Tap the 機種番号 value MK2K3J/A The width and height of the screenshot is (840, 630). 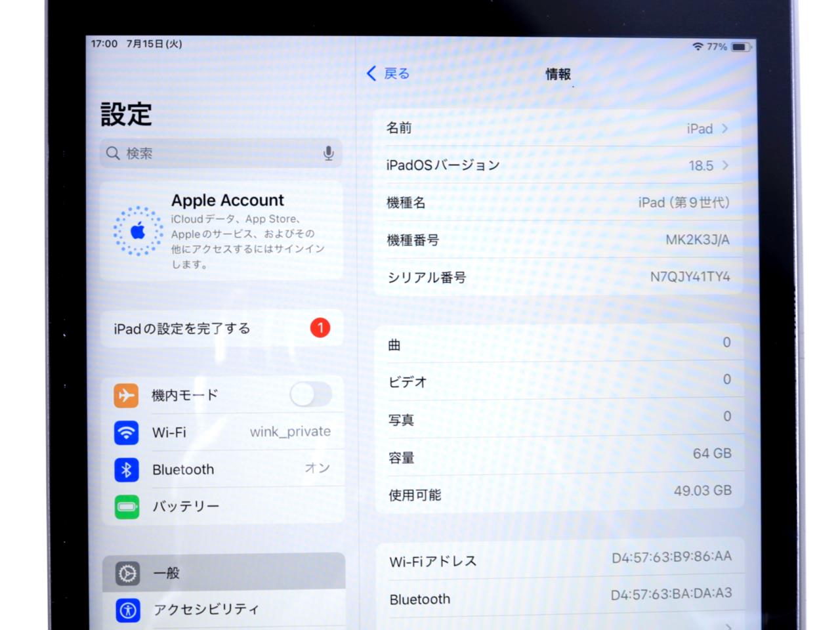click(x=698, y=240)
